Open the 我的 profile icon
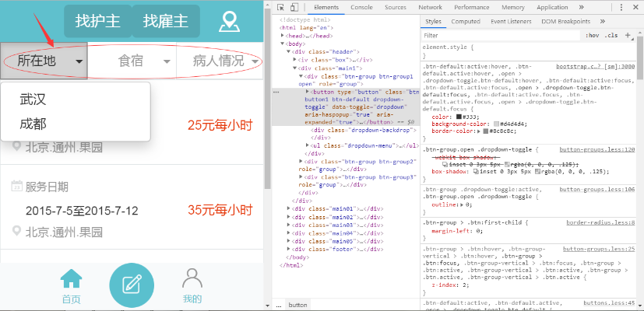Screen dimensions: 644x311 pos(192,285)
